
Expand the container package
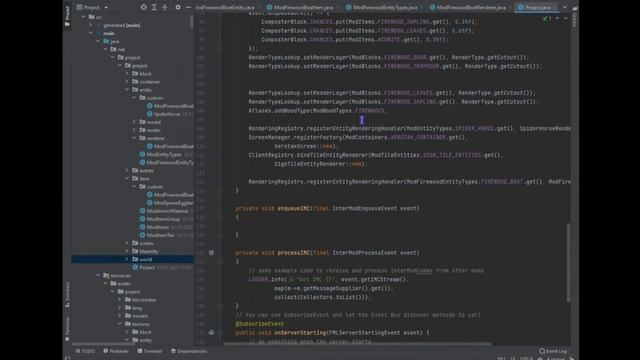click(x=127, y=82)
